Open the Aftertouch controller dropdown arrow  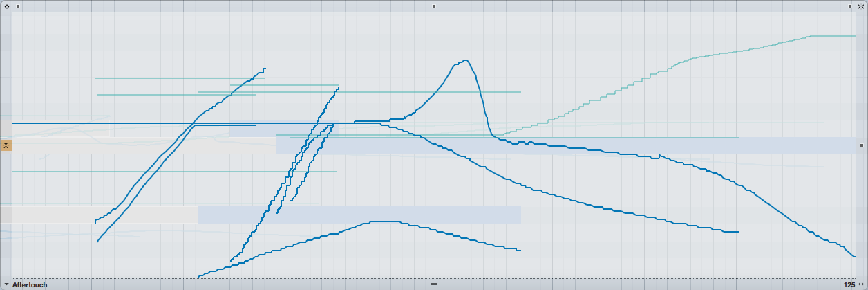(x=6, y=285)
